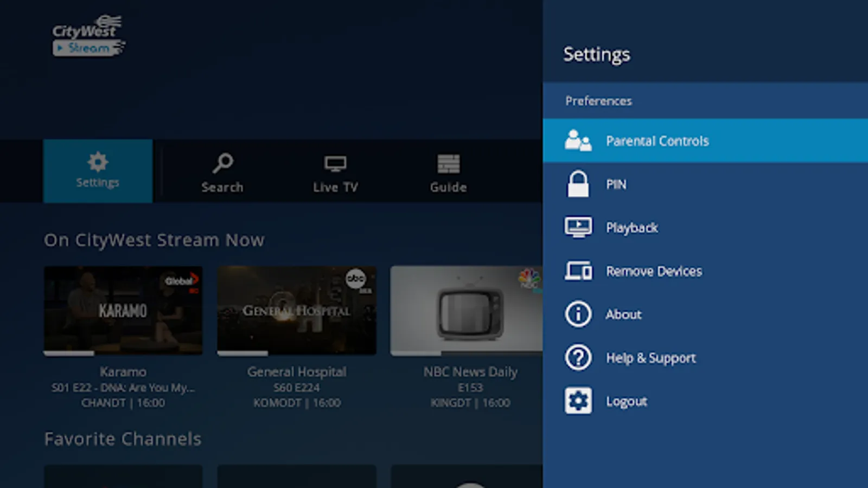Click the General Hospital title text
The height and width of the screenshot is (488, 868).
[297, 372]
